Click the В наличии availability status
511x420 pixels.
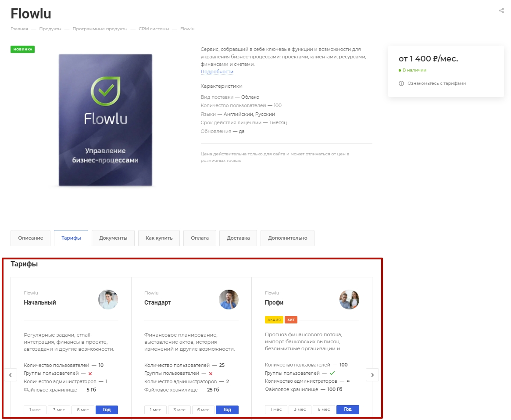tap(413, 70)
